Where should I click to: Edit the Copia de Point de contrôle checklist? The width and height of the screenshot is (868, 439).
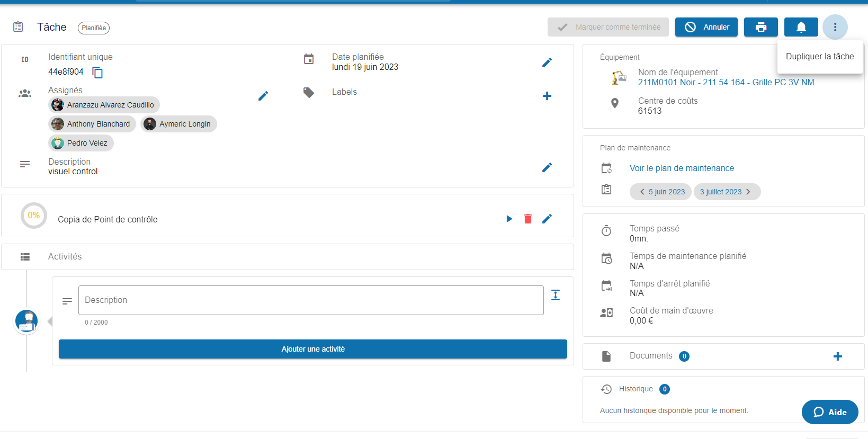pos(547,219)
